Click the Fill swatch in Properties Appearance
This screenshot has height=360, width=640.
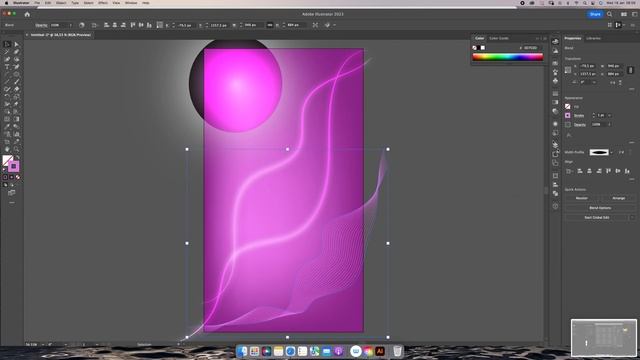point(568,107)
